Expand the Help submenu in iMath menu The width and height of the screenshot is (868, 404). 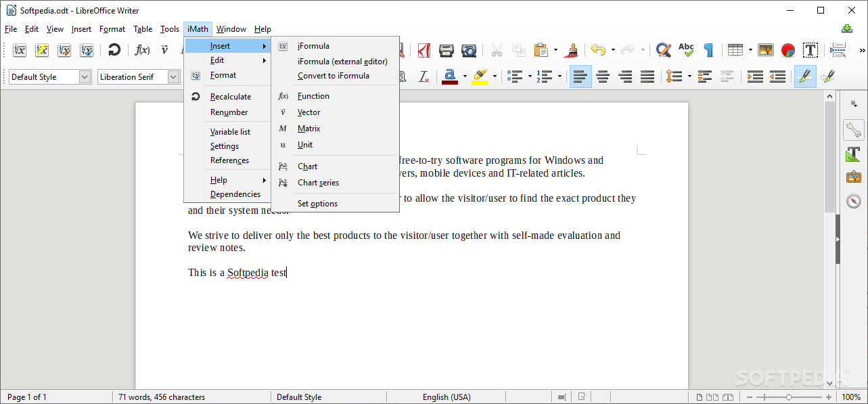click(227, 180)
